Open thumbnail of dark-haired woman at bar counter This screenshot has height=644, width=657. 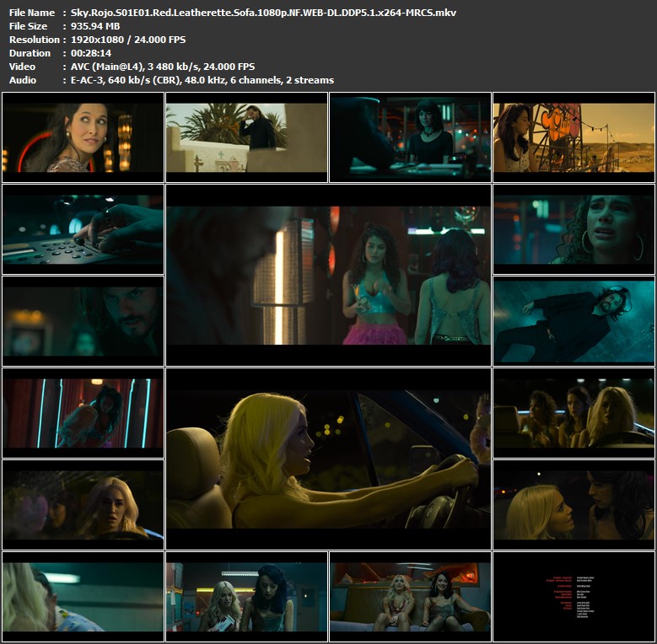point(410,137)
